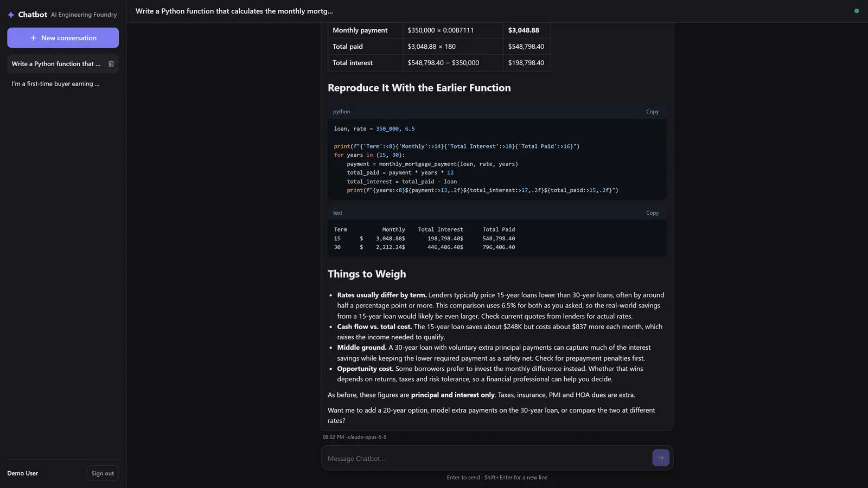Click the '09:32 PM · claude-opus-5-5' timestamp
The height and width of the screenshot is (488, 868).
point(354,437)
